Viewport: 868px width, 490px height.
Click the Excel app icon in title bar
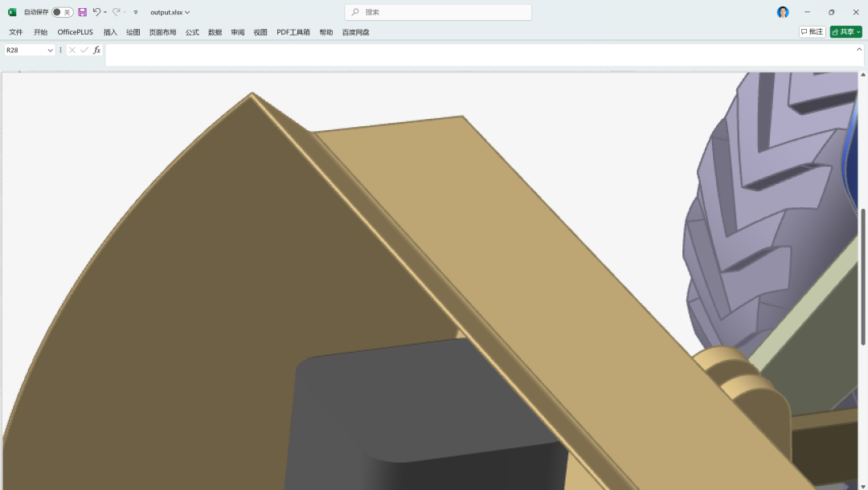(12, 12)
